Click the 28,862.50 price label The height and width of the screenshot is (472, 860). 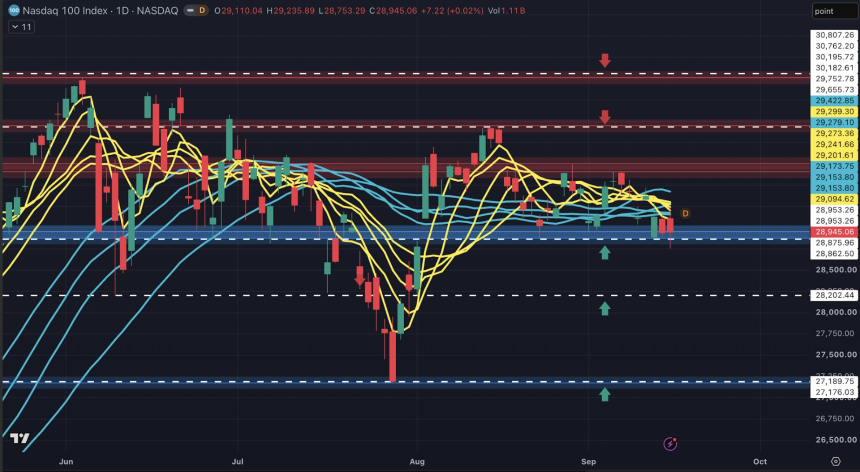coord(834,254)
